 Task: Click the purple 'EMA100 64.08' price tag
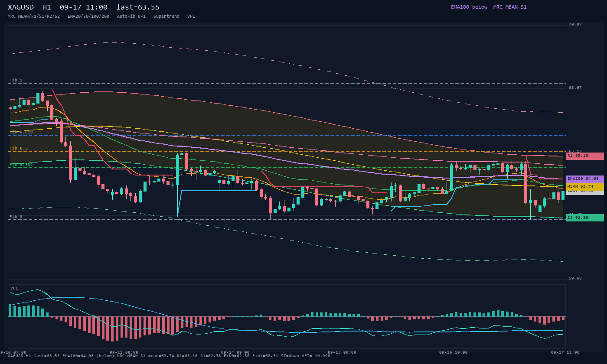tap(585, 179)
